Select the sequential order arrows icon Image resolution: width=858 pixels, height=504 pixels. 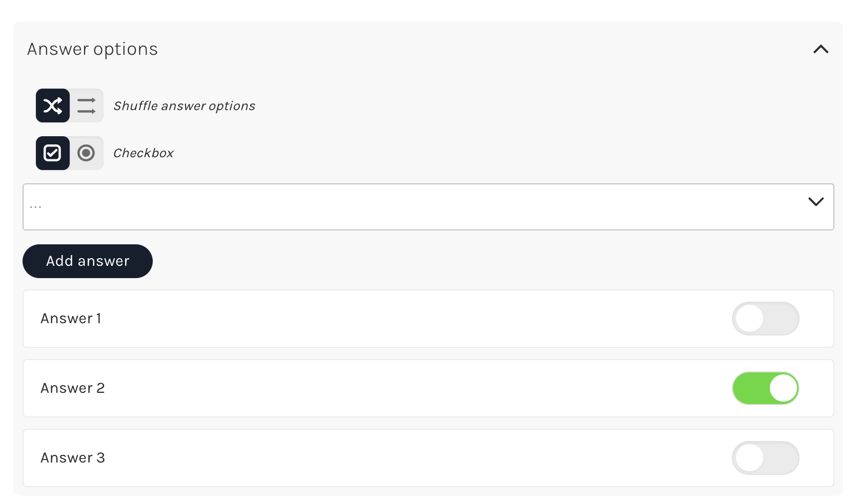tap(86, 106)
